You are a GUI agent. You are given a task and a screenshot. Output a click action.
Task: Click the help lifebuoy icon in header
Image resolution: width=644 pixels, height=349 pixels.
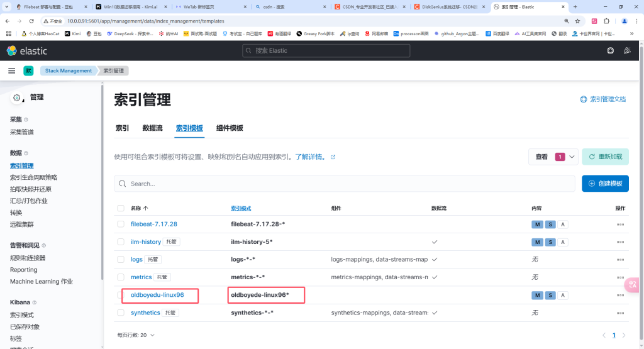coord(610,50)
